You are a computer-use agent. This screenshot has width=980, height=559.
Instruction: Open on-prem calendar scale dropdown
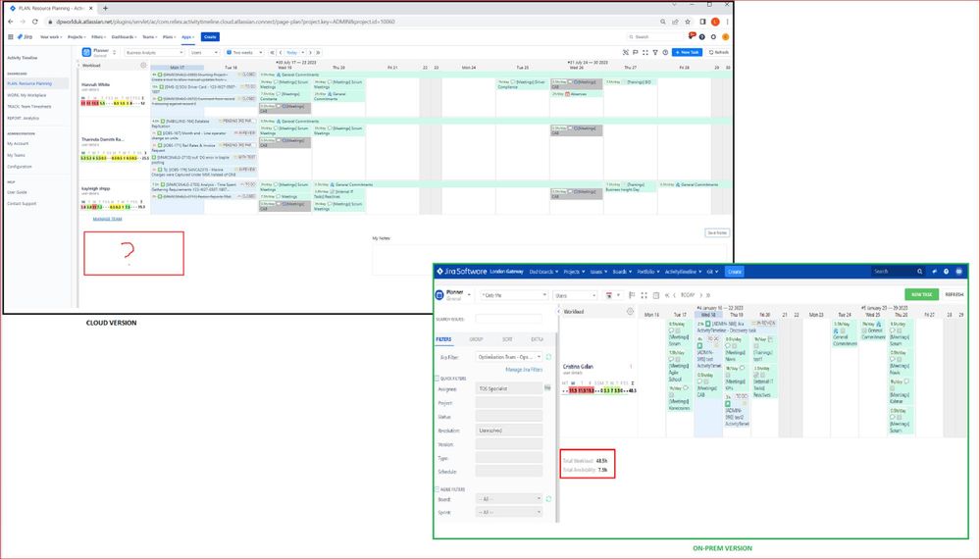click(612, 295)
